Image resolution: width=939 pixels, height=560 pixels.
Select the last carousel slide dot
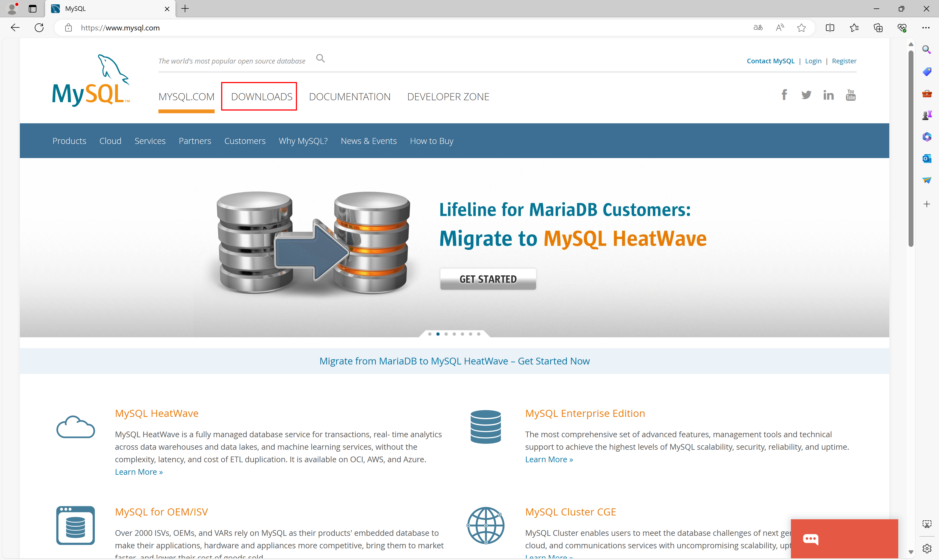478,334
